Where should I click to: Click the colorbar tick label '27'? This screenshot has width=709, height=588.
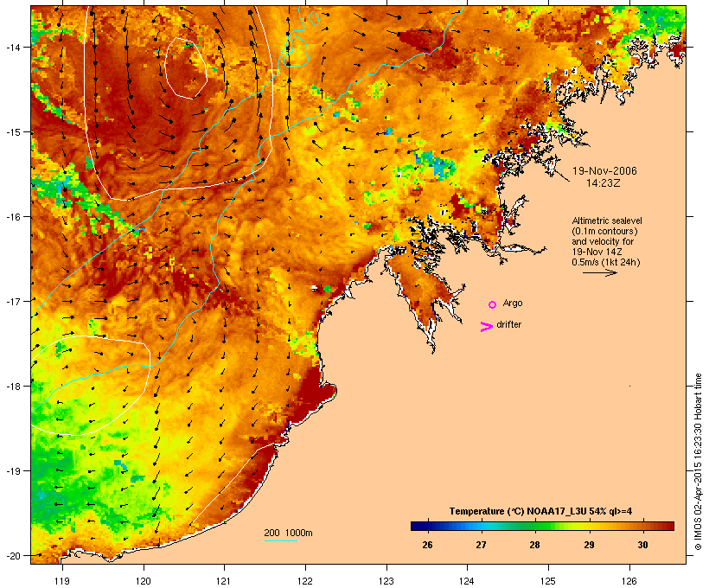[481, 545]
